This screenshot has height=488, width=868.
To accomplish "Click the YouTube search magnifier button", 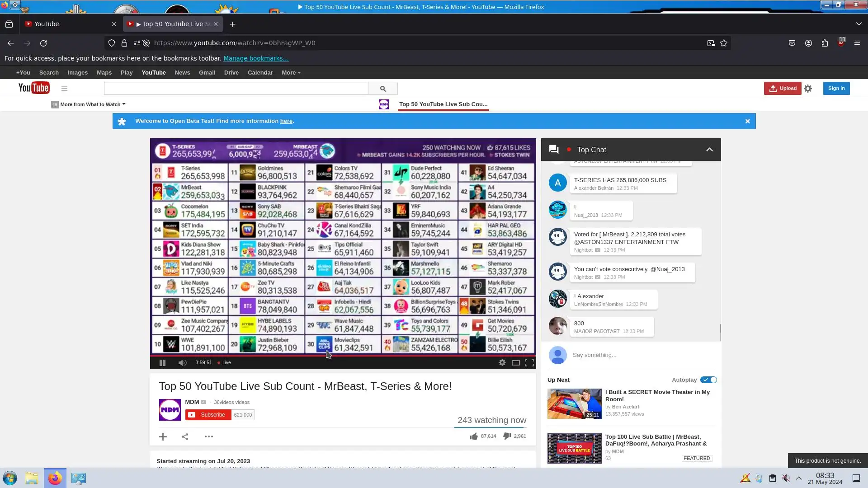I will (x=382, y=89).
